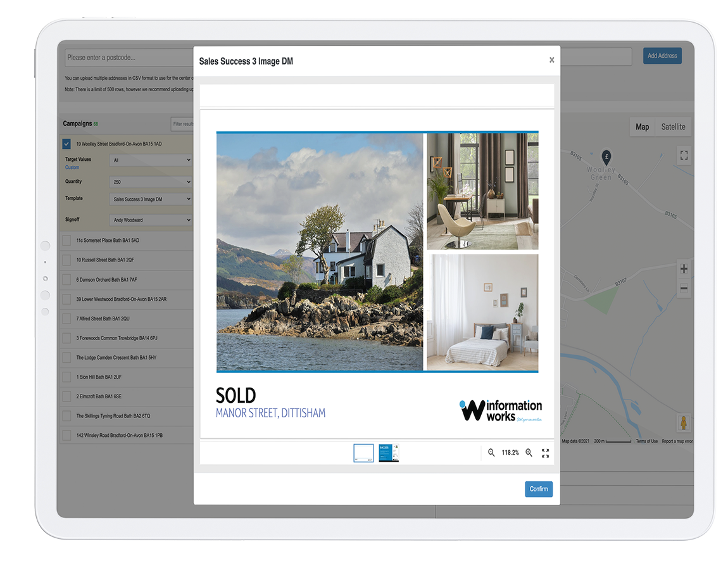
Task: Click the Add Address button
Action: coord(662,56)
